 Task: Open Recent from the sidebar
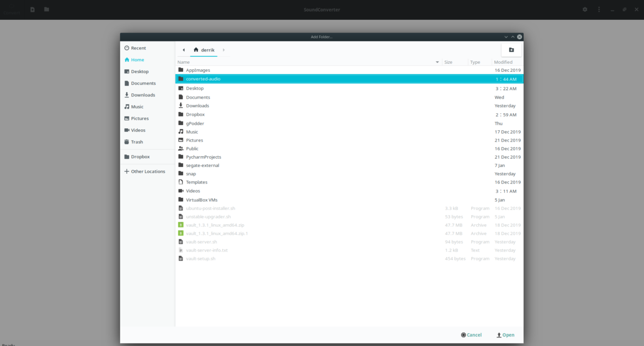coord(138,48)
